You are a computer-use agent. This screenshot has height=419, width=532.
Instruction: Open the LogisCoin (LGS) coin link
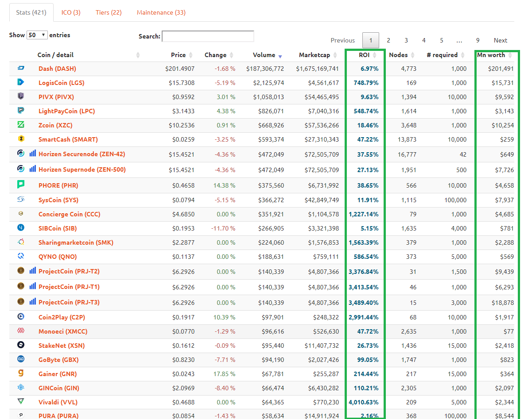(x=61, y=83)
